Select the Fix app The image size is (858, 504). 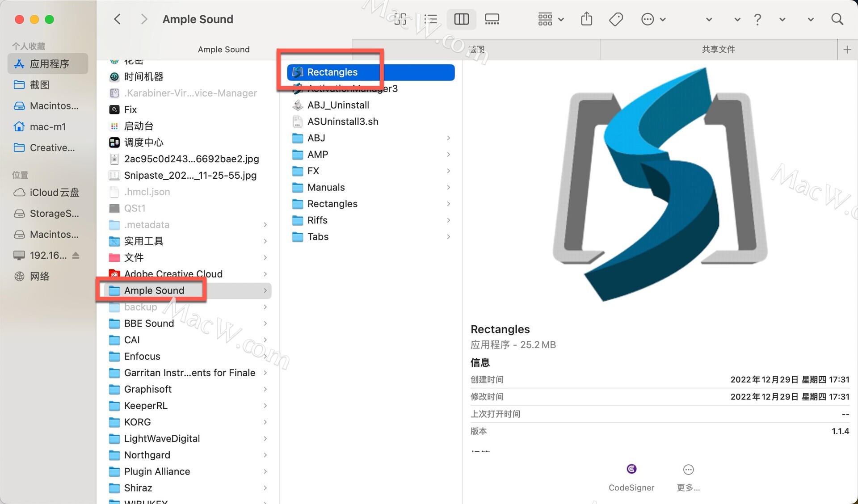click(188, 109)
